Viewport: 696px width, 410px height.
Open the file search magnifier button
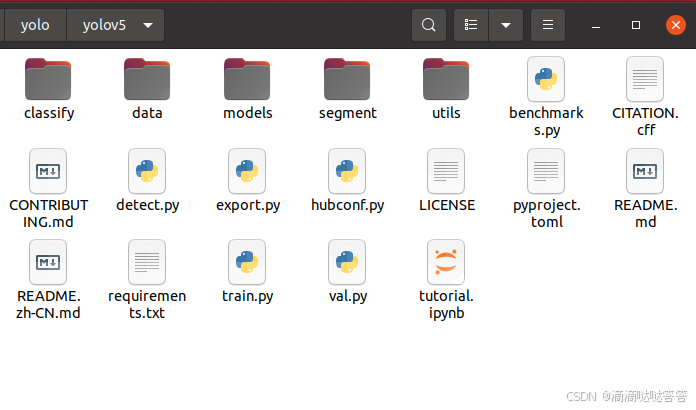428,25
